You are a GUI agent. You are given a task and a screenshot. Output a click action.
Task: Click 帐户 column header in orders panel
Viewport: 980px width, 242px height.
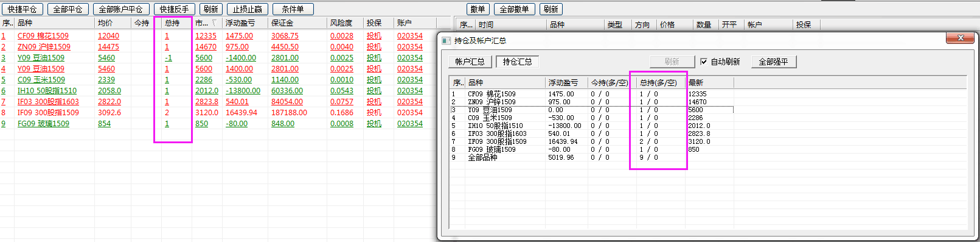click(x=769, y=24)
